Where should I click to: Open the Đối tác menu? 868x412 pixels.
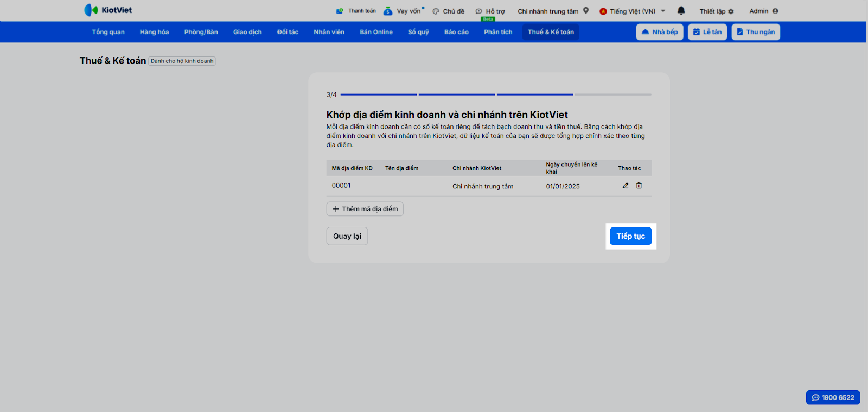[x=288, y=32]
